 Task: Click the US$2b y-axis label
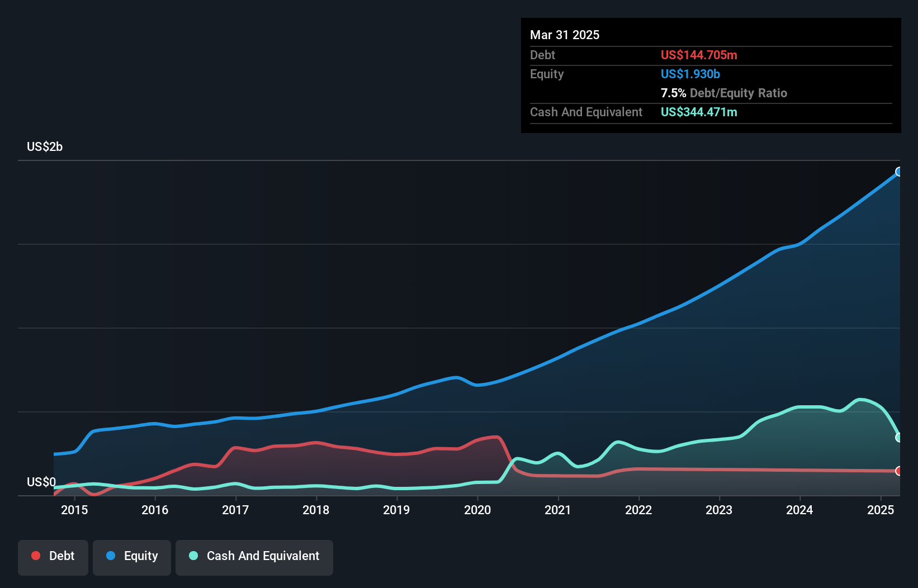click(45, 147)
